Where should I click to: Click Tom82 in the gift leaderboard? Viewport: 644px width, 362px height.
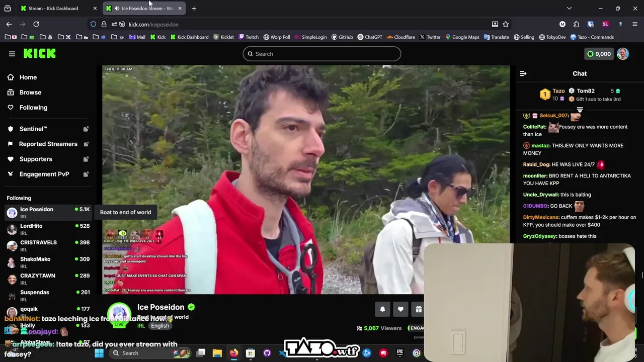[x=586, y=91]
